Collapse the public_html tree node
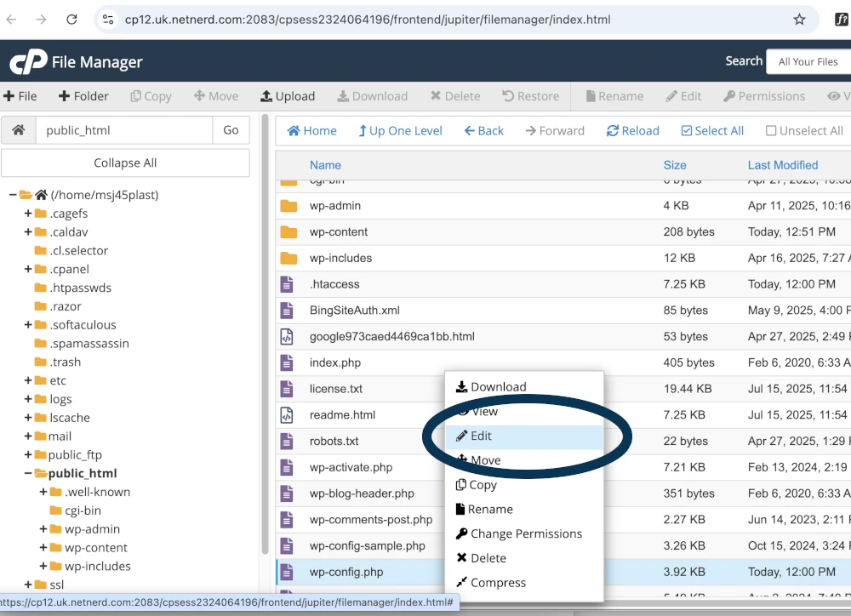The width and height of the screenshot is (851, 616). [28, 473]
